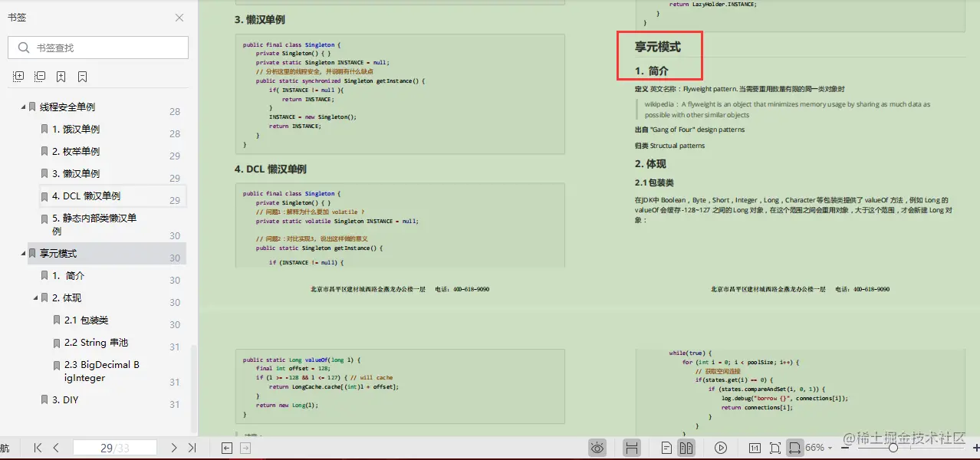
Task: Toggle the continuous scrolling layout icon
Action: click(632, 448)
